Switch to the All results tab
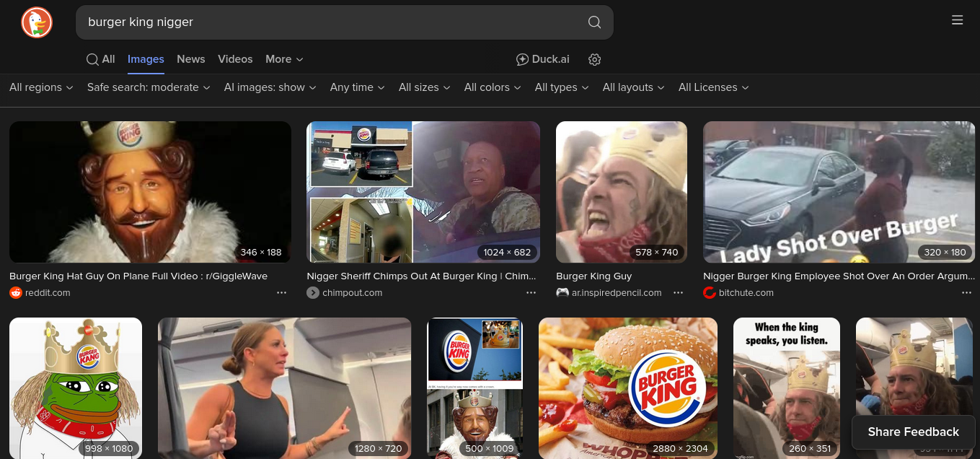The width and height of the screenshot is (980, 459). point(101,59)
